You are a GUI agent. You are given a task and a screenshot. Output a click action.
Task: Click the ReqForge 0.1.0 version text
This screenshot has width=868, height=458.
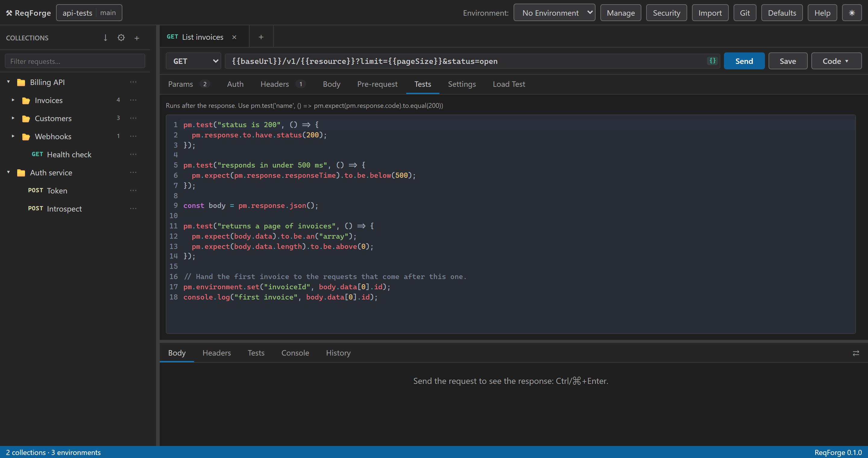[838, 452]
